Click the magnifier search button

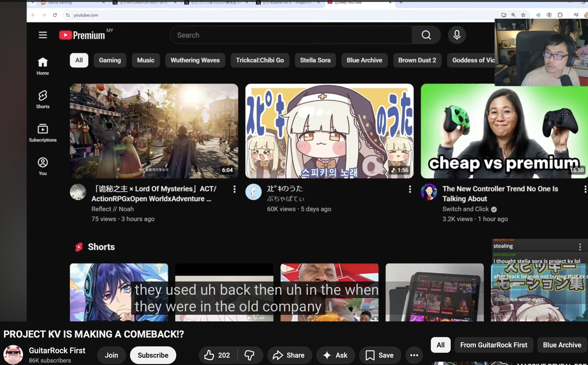[426, 35]
